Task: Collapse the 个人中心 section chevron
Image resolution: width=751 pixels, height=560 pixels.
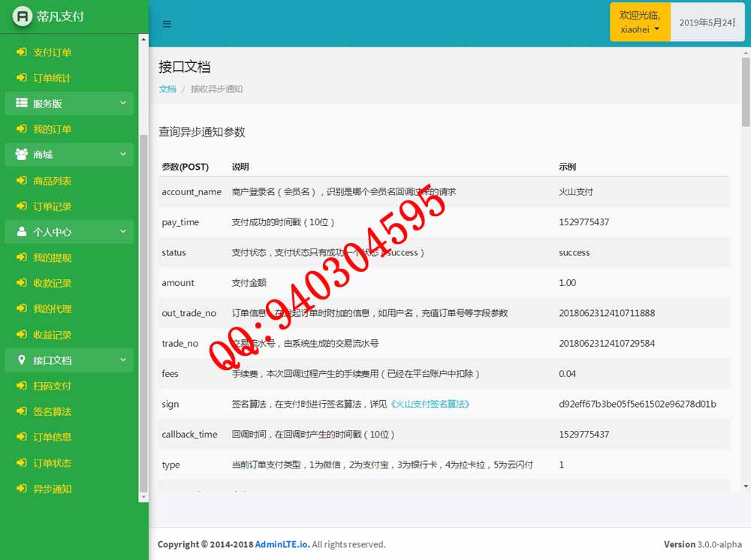Action: [123, 232]
